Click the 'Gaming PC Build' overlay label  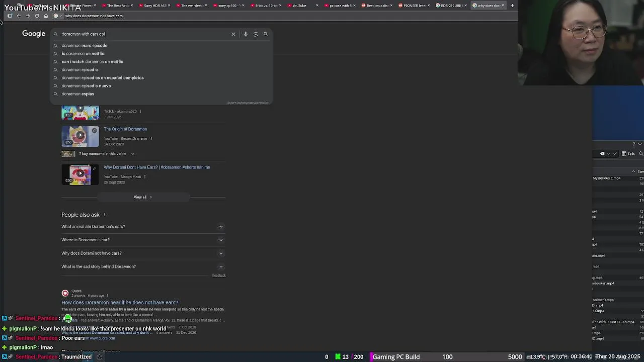pos(396,357)
